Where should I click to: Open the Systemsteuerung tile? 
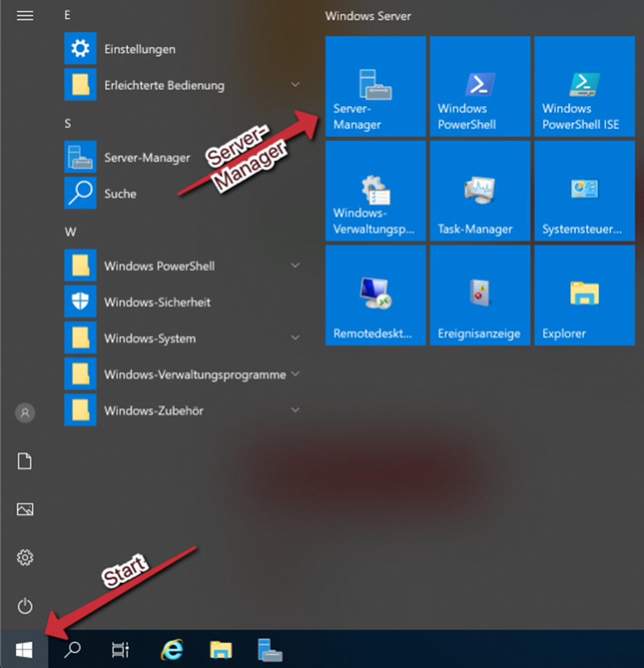pos(584,191)
